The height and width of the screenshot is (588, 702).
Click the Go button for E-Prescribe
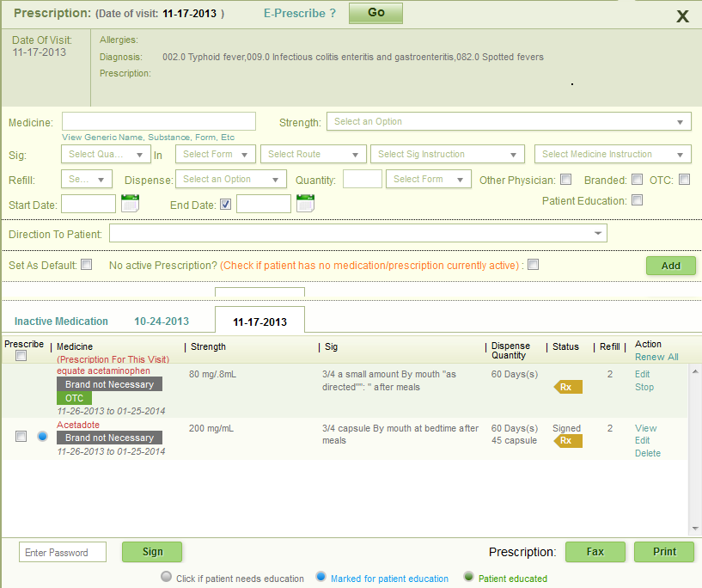[x=375, y=13]
